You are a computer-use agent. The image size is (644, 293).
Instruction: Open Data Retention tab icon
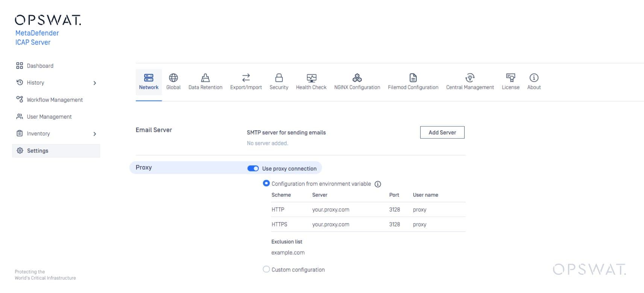click(x=205, y=78)
